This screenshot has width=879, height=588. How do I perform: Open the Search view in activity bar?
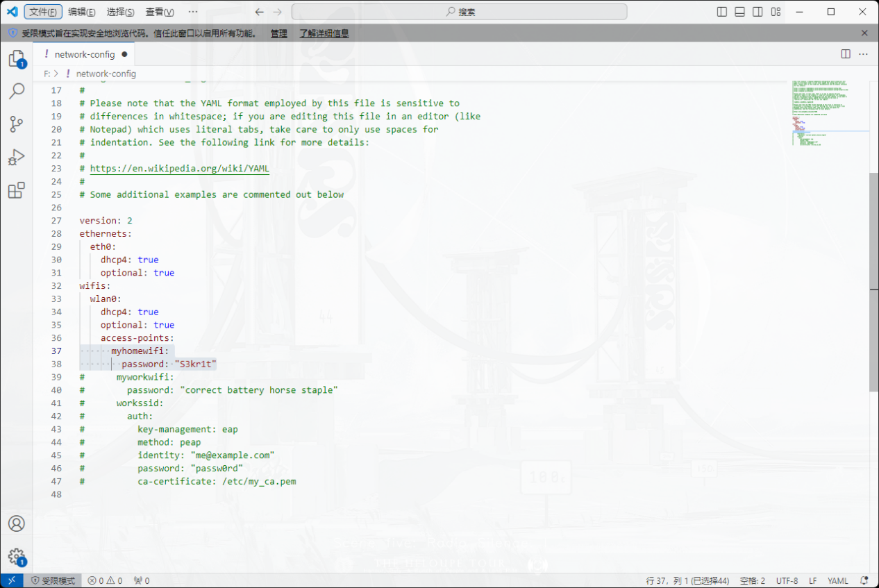point(16,91)
